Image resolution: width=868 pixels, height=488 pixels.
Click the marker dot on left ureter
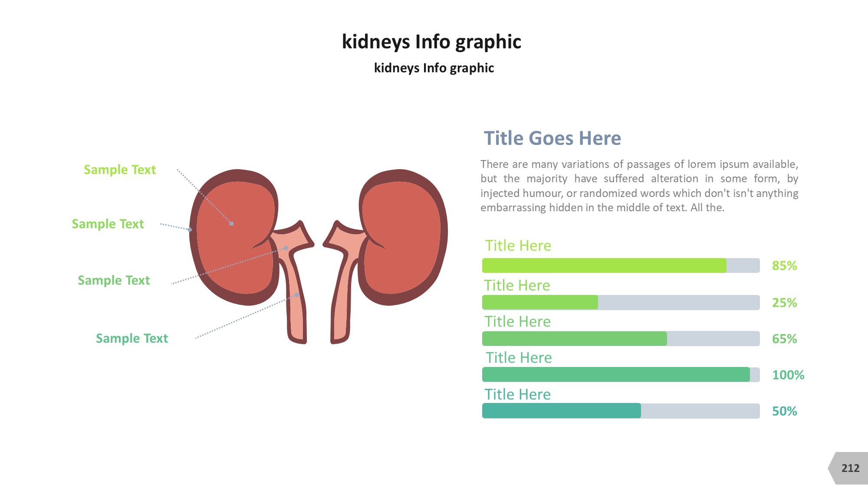[x=297, y=295]
